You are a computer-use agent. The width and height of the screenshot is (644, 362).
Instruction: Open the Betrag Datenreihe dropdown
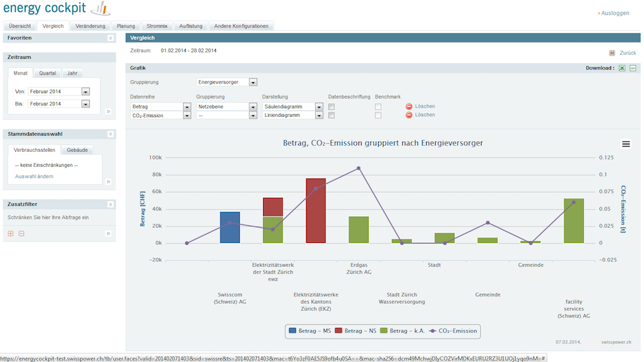click(187, 107)
